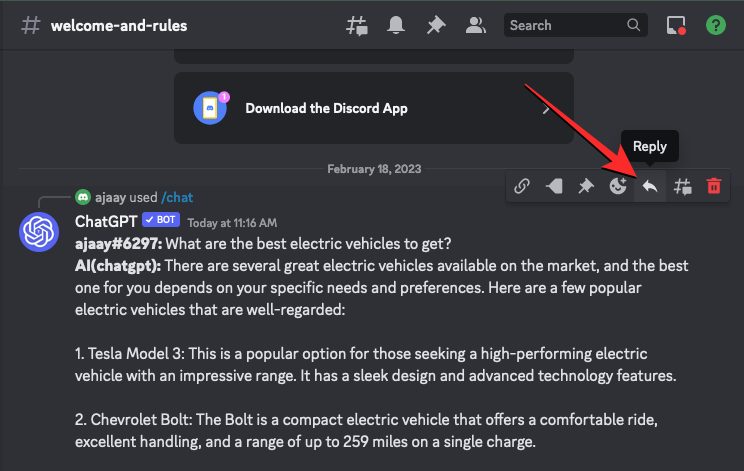Image resolution: width=744 pixels, height=471 pixels.
Task: Open ChatGPT bot profile via username
Action: (105, 221)
